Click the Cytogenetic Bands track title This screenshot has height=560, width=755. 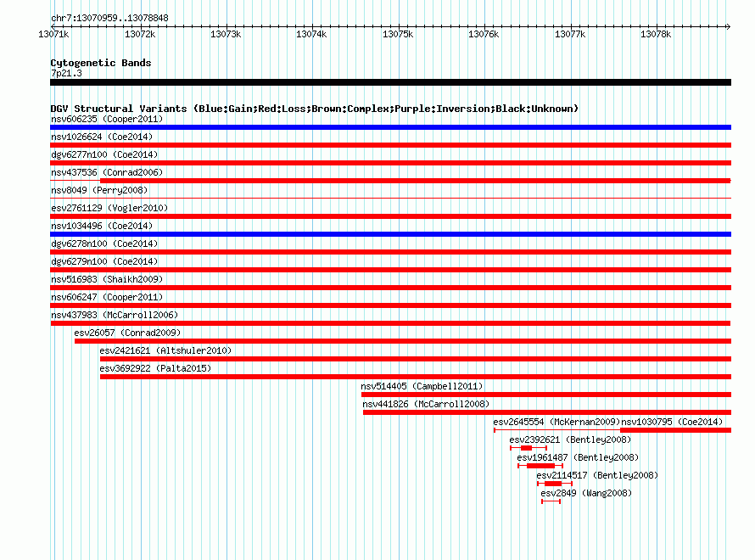point(101,63)
